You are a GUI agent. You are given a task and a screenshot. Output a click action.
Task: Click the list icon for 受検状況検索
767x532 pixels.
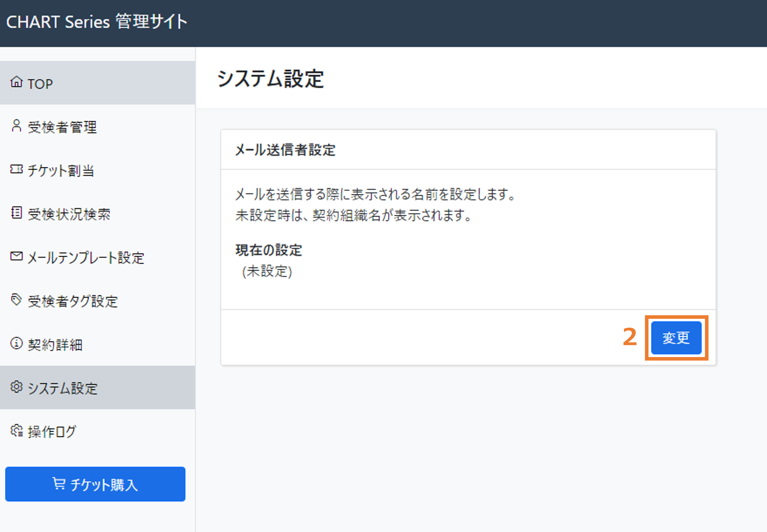click(x=16, y=213)
